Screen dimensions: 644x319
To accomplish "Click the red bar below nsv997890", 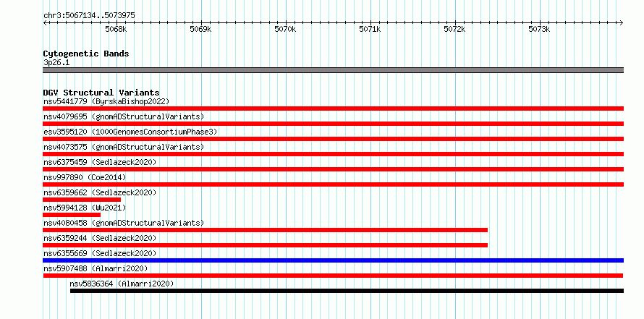I will click(333, 184).
